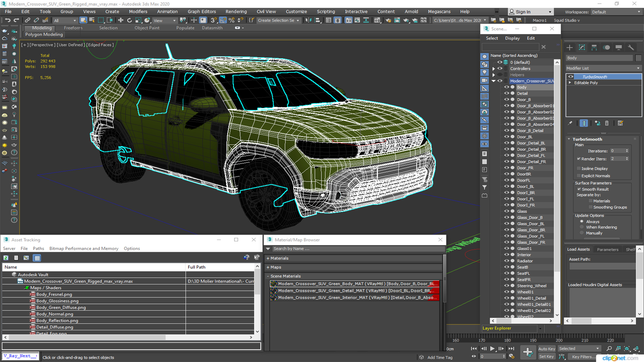
Task: Click refresh icon in Asset Tracking toolbar
Action: point(6,258)
